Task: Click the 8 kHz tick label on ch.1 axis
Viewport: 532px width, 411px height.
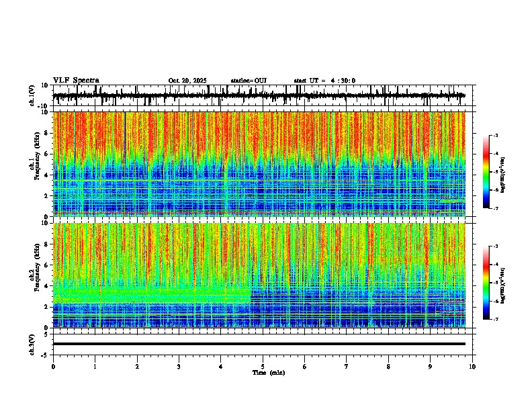Action: pyautogui.click(x=47, y=133)
